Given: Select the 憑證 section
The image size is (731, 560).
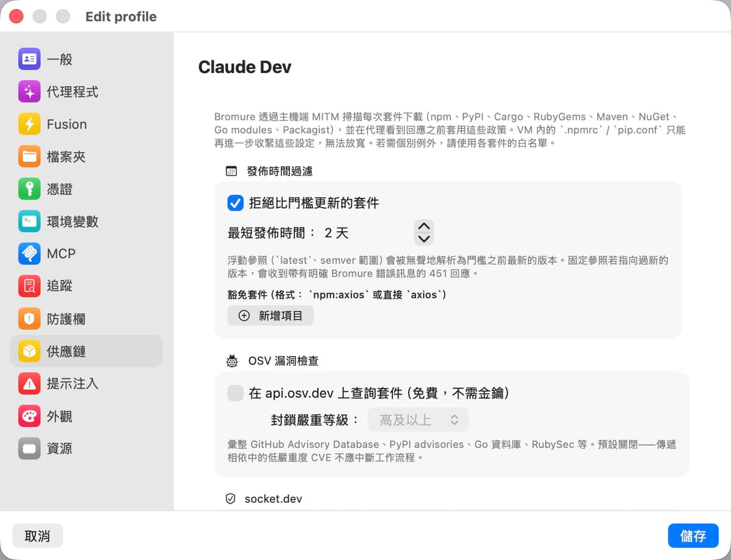Looking at the screenshot, I should 86,189.
